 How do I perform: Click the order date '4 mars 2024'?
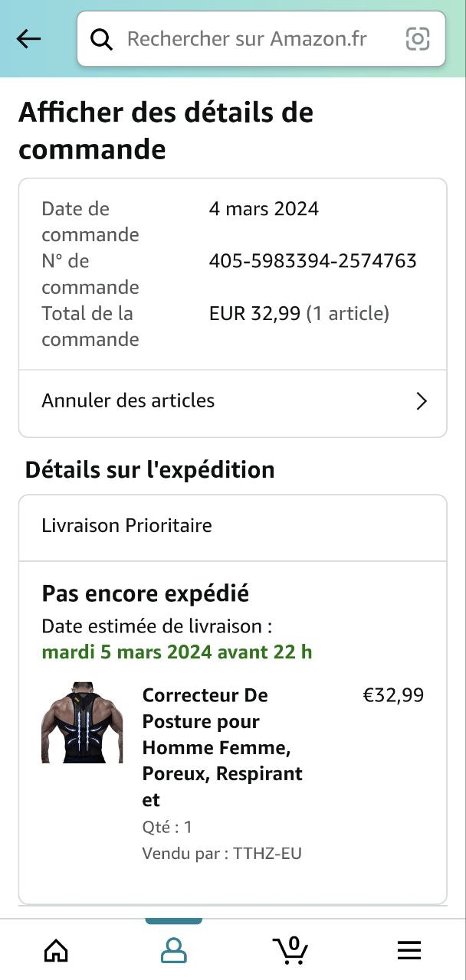point(264,209)
